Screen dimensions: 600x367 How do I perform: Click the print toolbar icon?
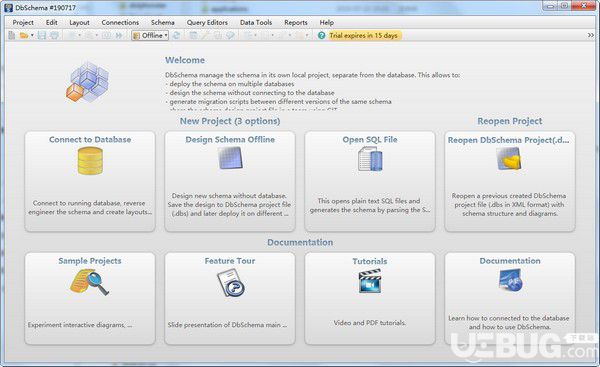[x=55, y=36]
